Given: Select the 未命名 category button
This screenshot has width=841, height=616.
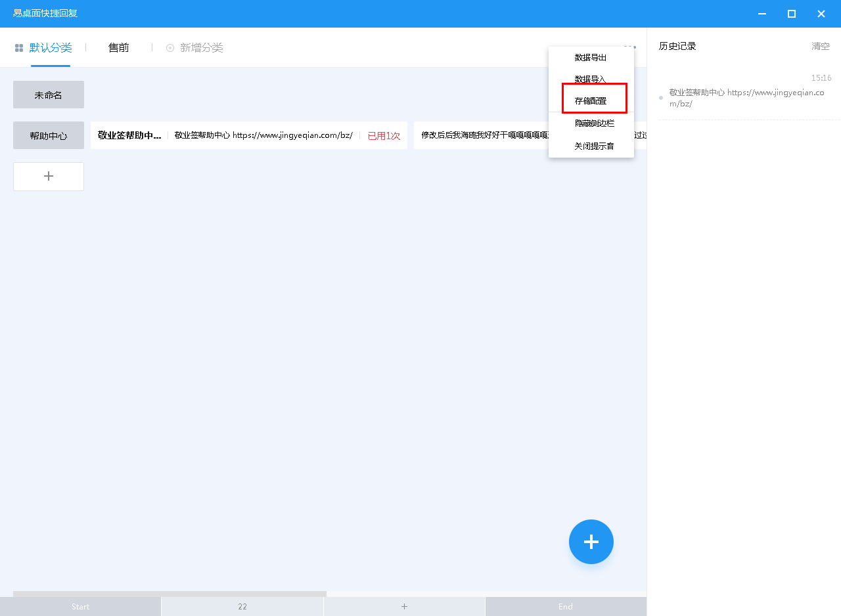Looking at the screenshot, I should click(x=48, y=94).
